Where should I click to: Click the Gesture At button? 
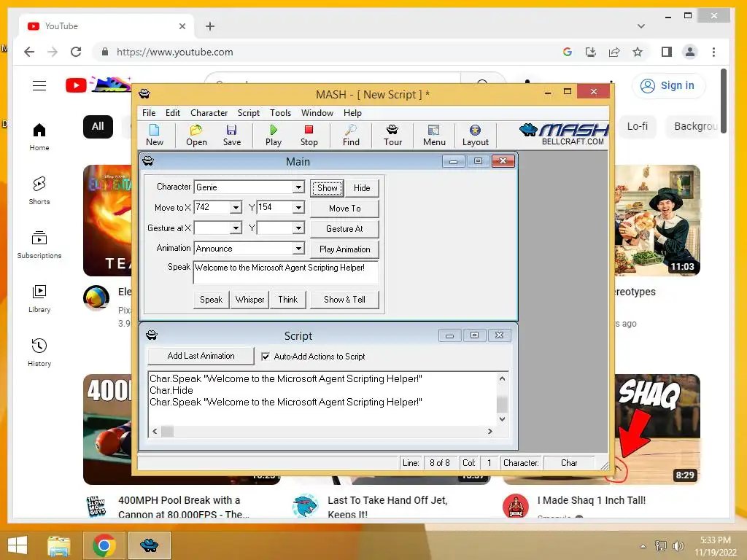tap(344, 228)
